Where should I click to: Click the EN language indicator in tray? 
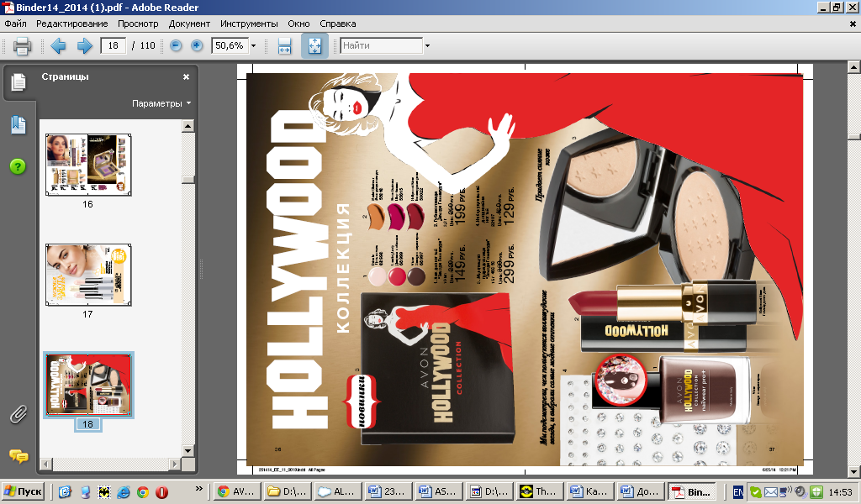tap(738, 492)
